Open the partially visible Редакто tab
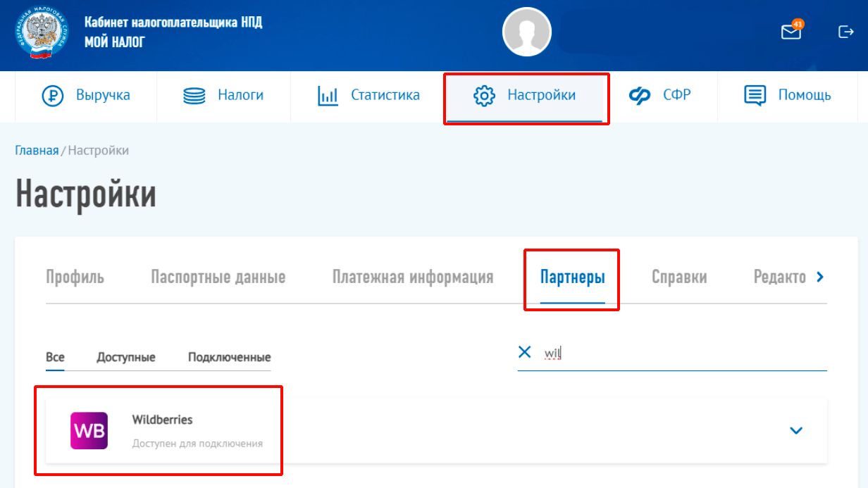The image size is (868, 488). [x=780, y=277]
